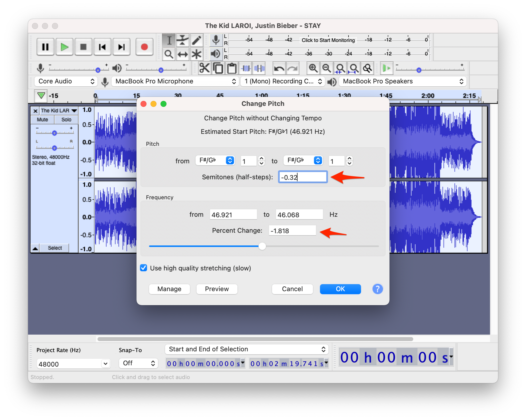This screenshot has width=526, height=420.
Task: Click the Fit project to width icon
Action: click(x=353, y=68)
